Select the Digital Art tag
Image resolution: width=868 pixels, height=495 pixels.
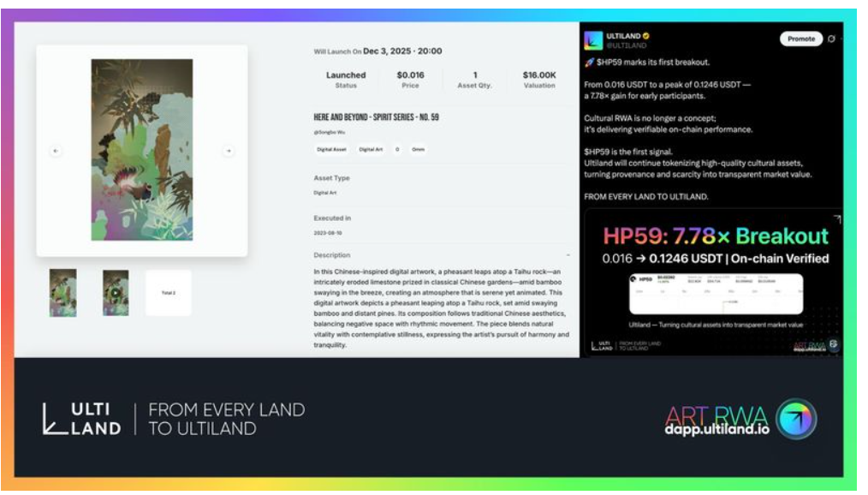tap(371, 149)
